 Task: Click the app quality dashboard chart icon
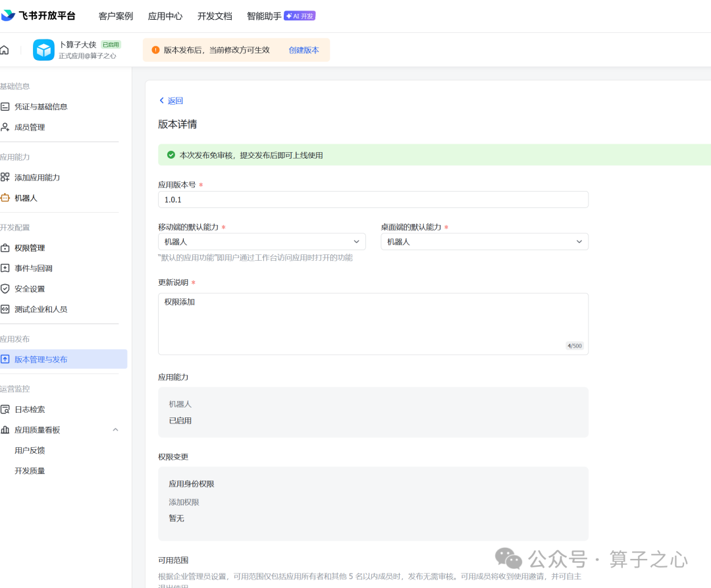coord(5,430)
